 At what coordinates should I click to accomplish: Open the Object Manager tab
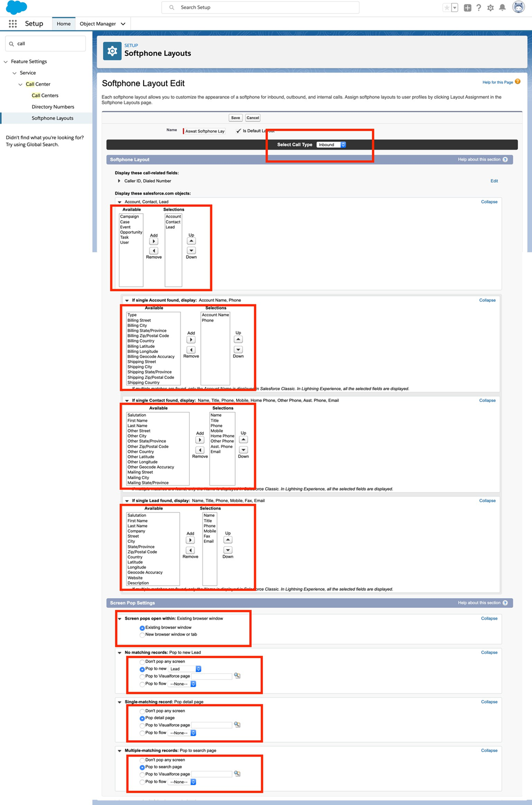click(98, 24)
